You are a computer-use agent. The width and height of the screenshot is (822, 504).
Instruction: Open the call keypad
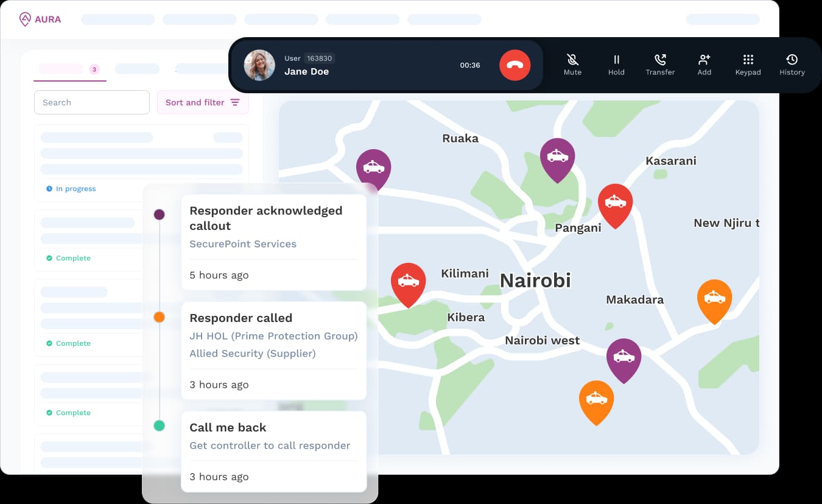point(748,65)
